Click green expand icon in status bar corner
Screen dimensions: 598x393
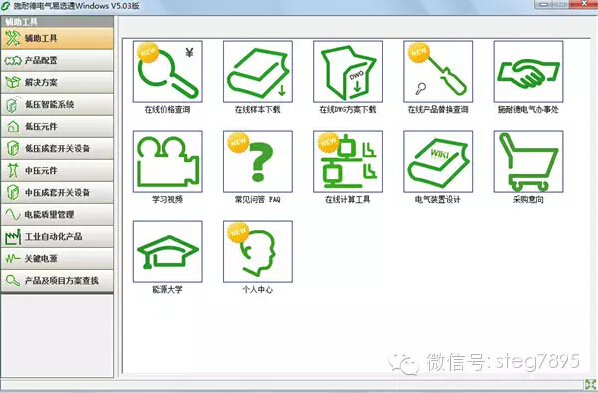point(590,384)
